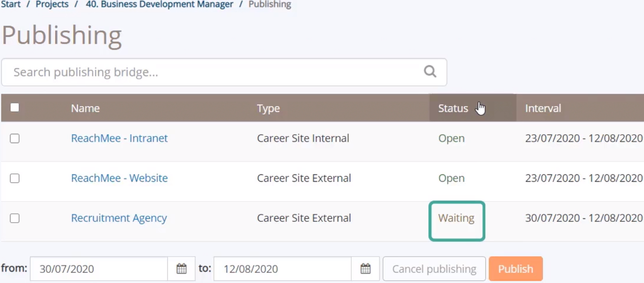Open the ReachMee - Website link
Screen dimensions: 644x283
(119, 178)
